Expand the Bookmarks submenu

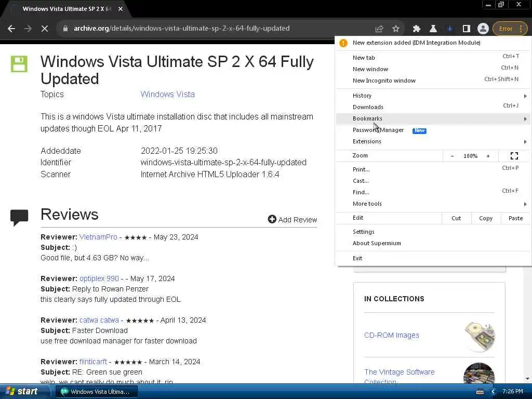[x=433, y=119]
